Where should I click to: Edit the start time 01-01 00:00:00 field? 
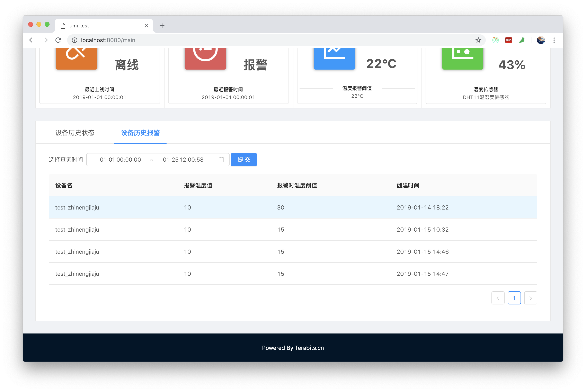[120, 160]
